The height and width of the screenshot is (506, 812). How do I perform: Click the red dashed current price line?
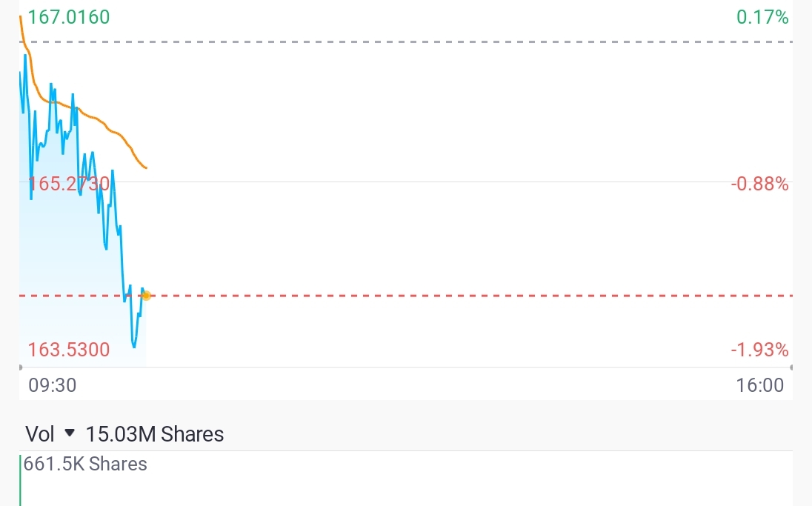[x=466, y=296]
